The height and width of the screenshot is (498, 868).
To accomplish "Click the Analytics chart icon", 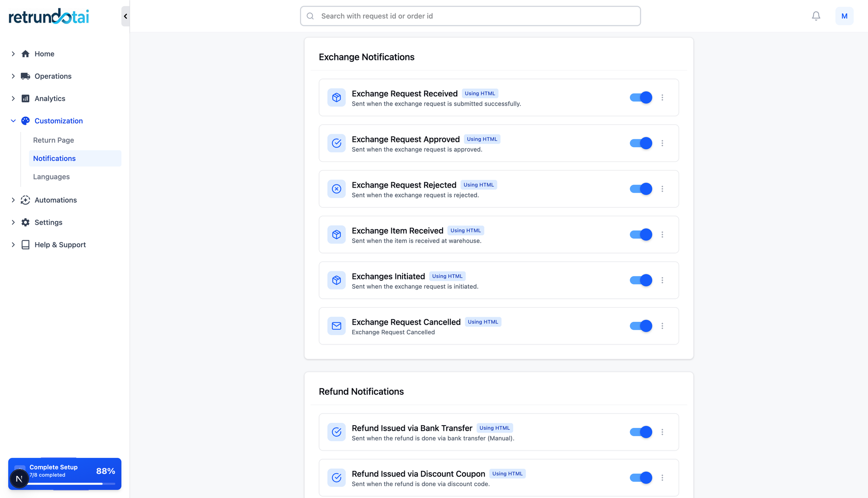I will click(x=25, y=98).
